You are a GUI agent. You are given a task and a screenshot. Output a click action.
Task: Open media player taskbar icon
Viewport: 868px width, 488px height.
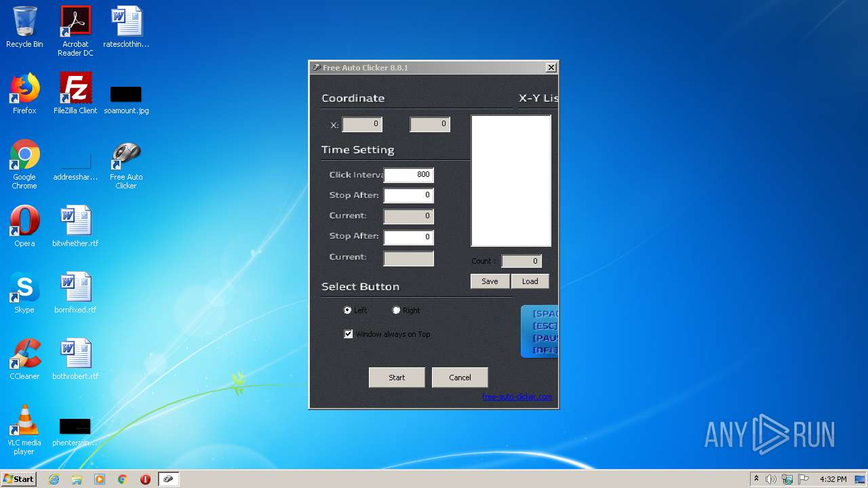coord(100,479)
